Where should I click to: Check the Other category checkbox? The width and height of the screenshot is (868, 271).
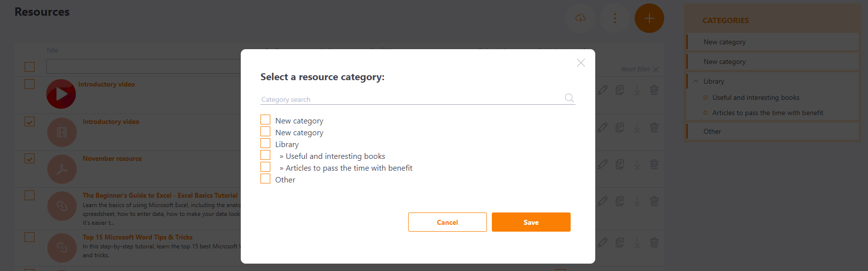[265, 179]
